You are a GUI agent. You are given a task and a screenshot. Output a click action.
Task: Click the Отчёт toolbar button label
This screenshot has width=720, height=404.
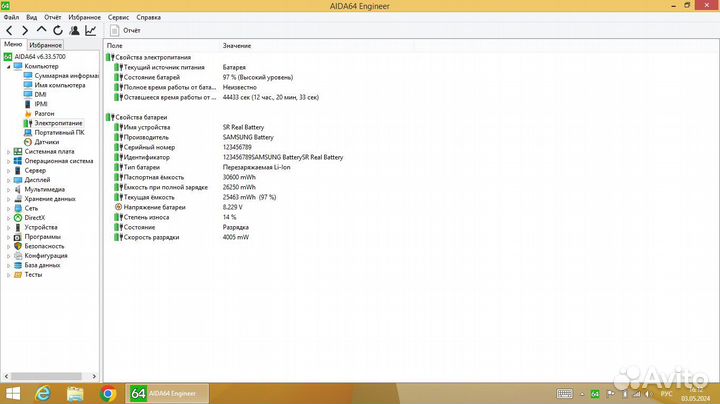[x=131, y=30]
